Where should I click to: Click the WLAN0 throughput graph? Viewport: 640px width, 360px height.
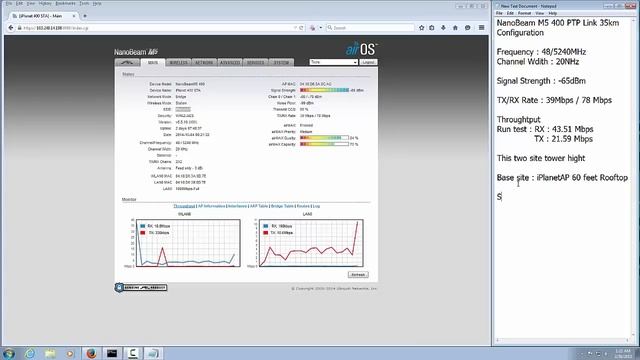pyautogui.click(x=188, y=243)
